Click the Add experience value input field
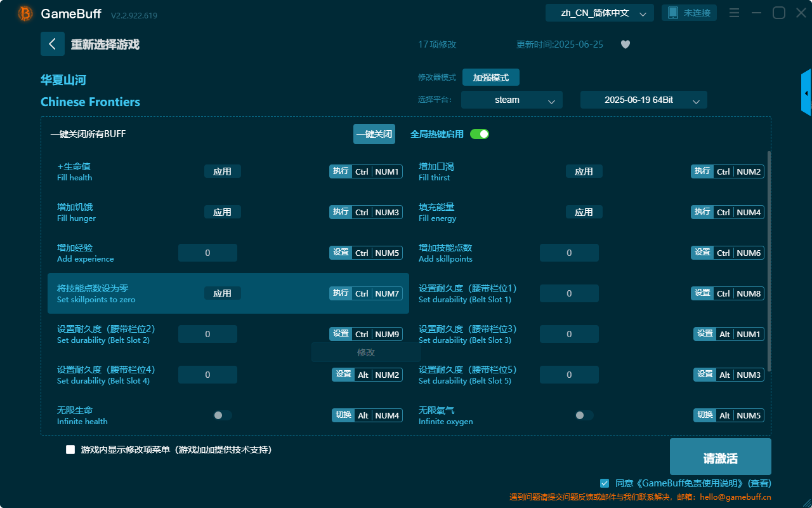Viewport: 812px width, 508px height. pyautogui.click(x=207, y=252)
